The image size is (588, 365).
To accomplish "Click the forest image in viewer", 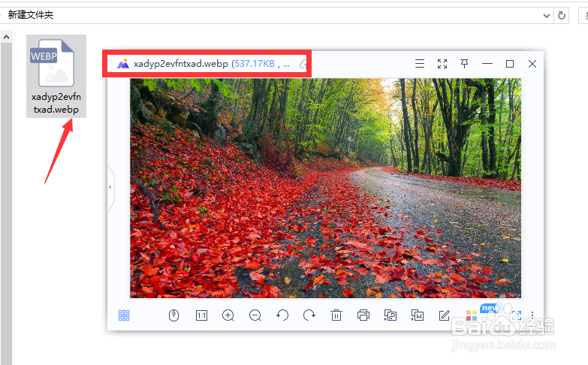I will (x=325, y=188).
